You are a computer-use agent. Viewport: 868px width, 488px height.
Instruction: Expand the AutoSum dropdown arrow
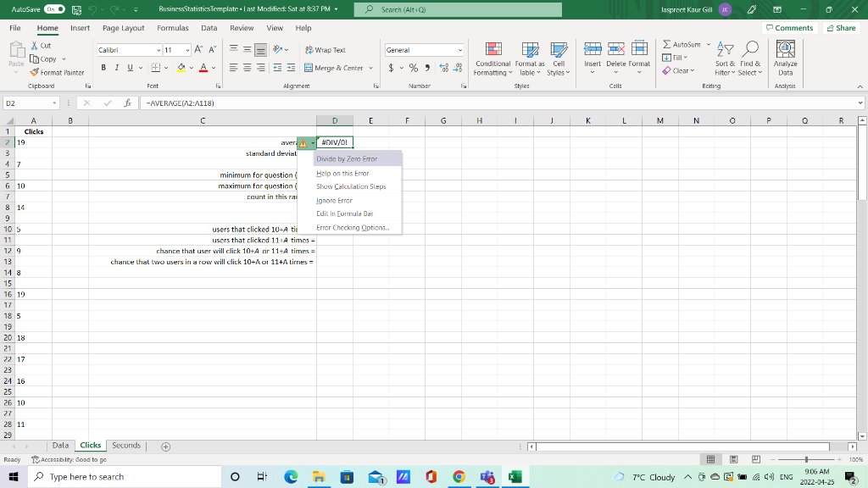[709, 44]
